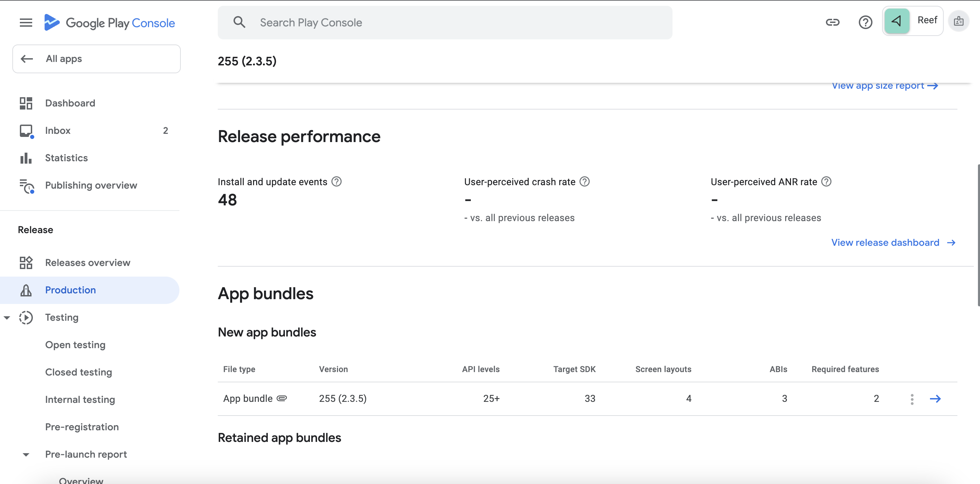Open the hamburger navigation menu
This screenshot has height=484, width=980.
coord(26,23)
